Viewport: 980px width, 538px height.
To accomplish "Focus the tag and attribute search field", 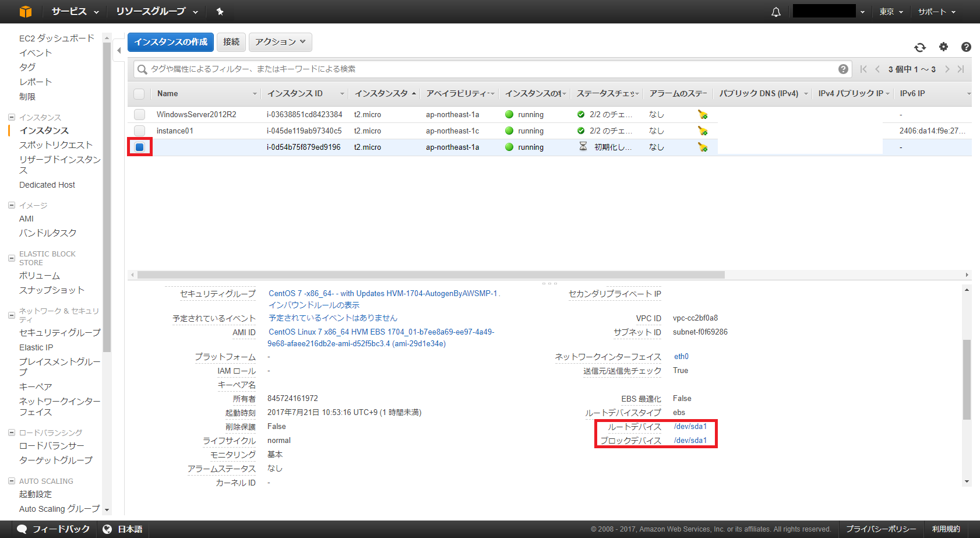I will click(x=492, y=69).
